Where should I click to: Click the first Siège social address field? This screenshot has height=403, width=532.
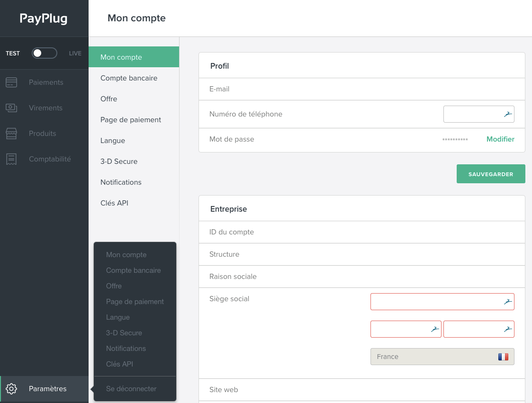[x=436, y=302]
